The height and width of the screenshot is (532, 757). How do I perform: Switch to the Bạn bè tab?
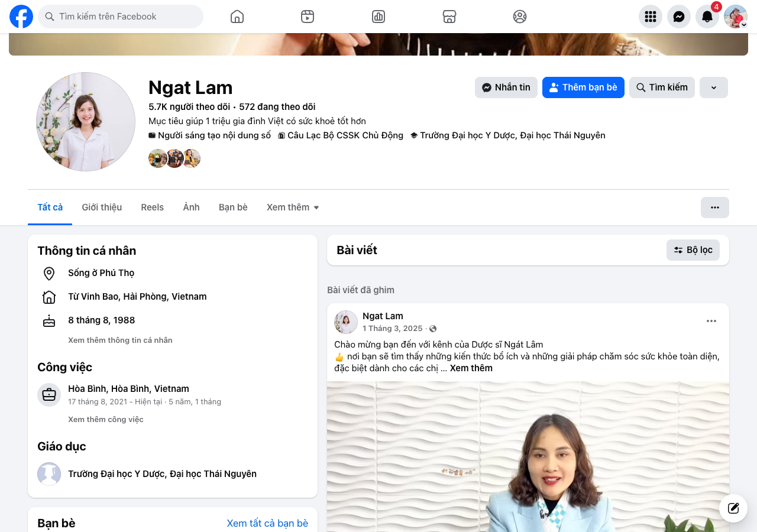click(233, 207)
